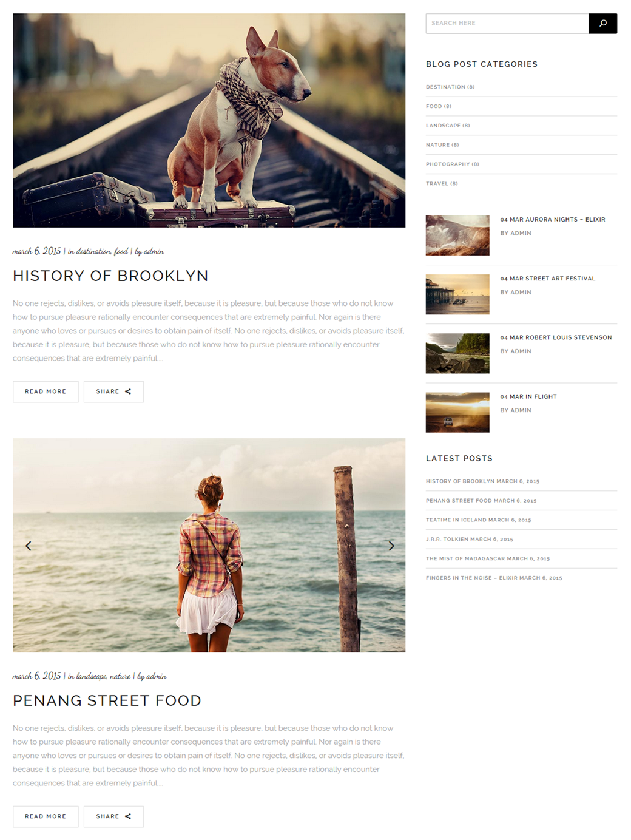Click Share button under Penang Street Food

click(113, 816)
